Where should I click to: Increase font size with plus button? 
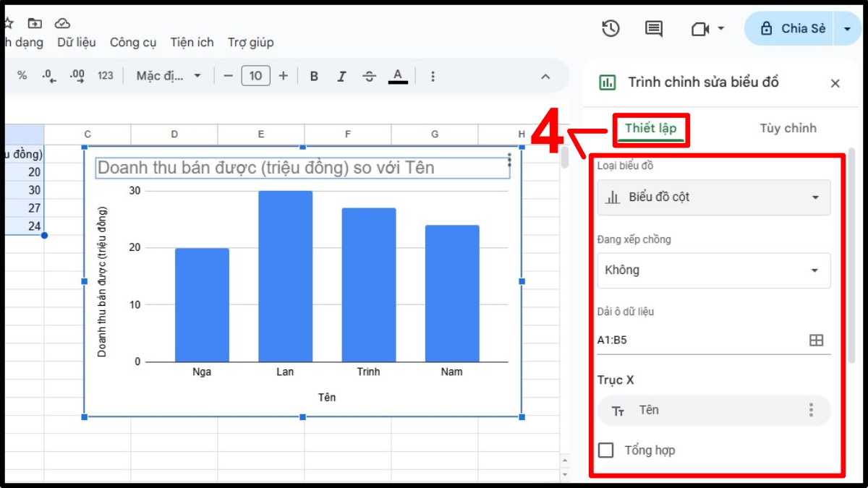coord(283,76)
